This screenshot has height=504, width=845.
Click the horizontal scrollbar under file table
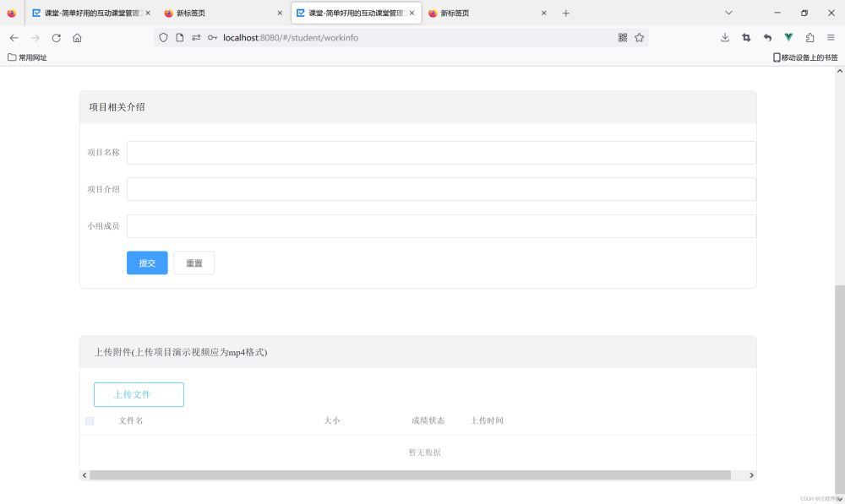point(410,475)
